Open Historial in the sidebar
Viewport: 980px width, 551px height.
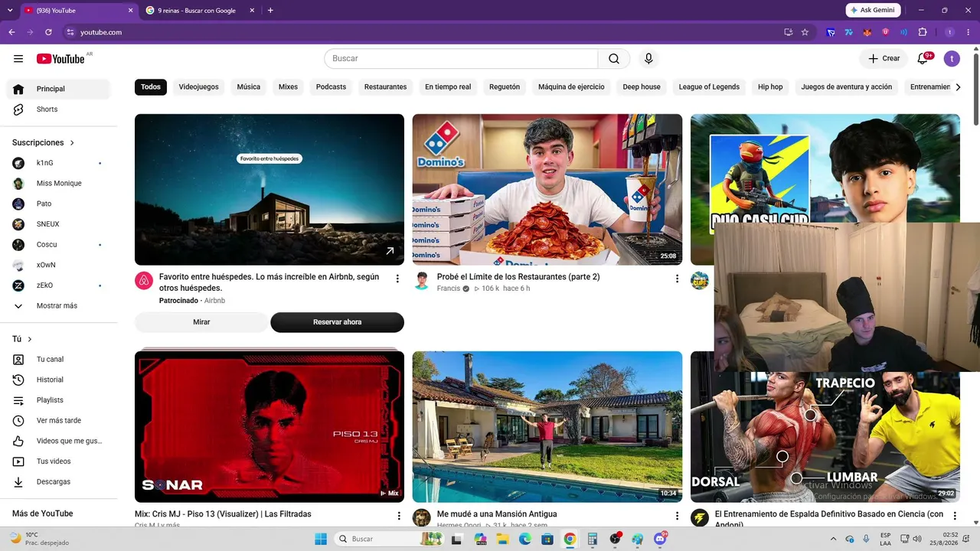[x=58, y=380]
